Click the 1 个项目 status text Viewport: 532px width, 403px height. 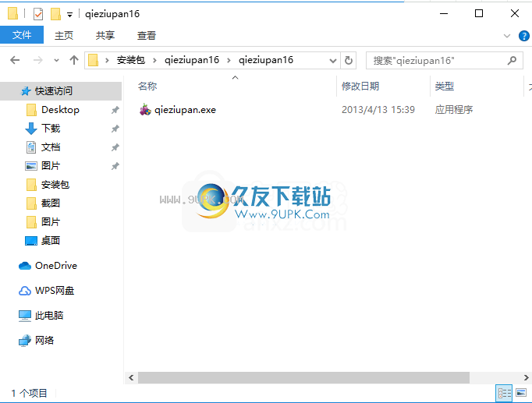point(29,393)
